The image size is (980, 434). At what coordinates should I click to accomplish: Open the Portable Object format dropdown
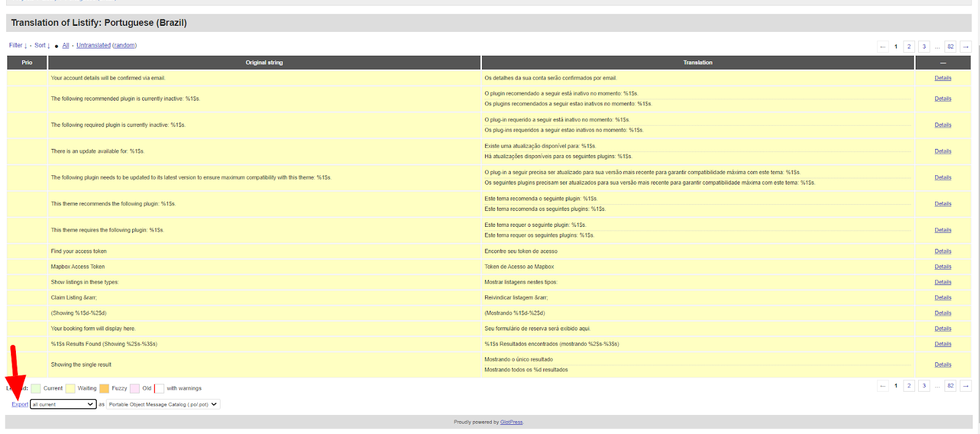[x=163, y=405]
